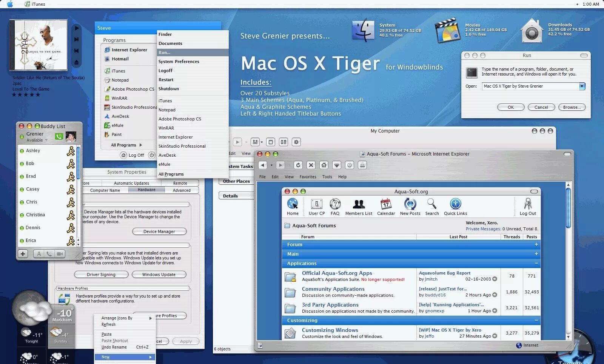Choose System Preferences menu entry

[x=179, y=62]
